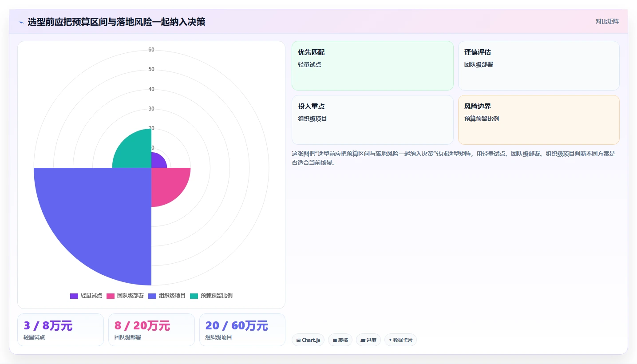
Task: Click the axis label 40 on chart
Action: coord(151,89)
